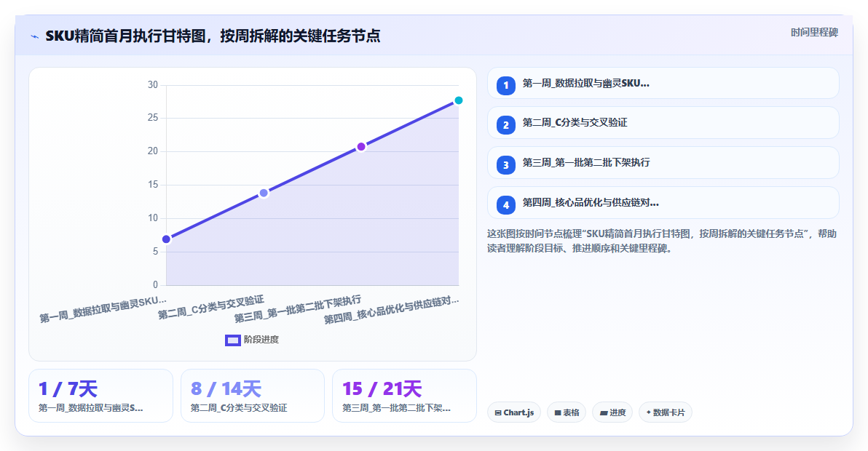The width and height of the screenshot is (868, 451).
Task: Click the 表格 tag icon
Action: (558, 413)
